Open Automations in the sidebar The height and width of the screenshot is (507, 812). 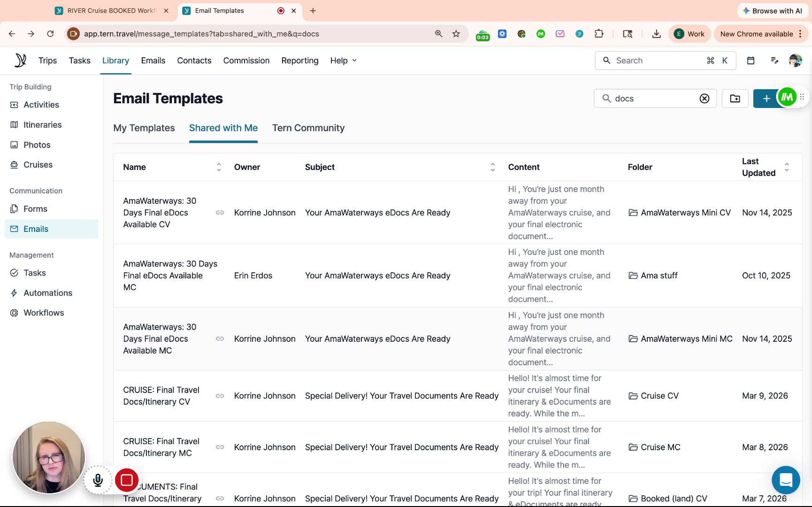pyautogui.click(x=48, y=293)
